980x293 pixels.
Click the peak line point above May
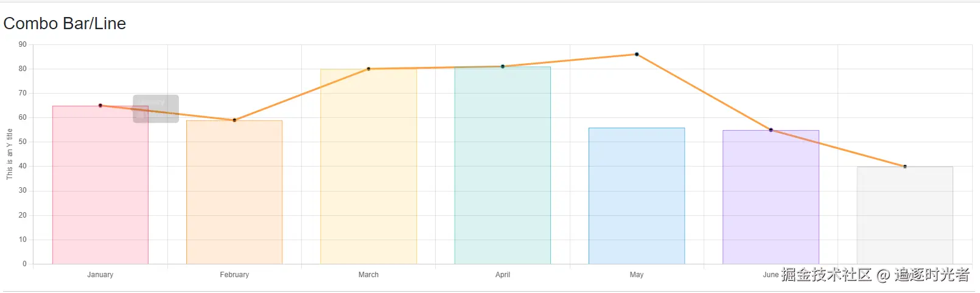tap(637, 54)
